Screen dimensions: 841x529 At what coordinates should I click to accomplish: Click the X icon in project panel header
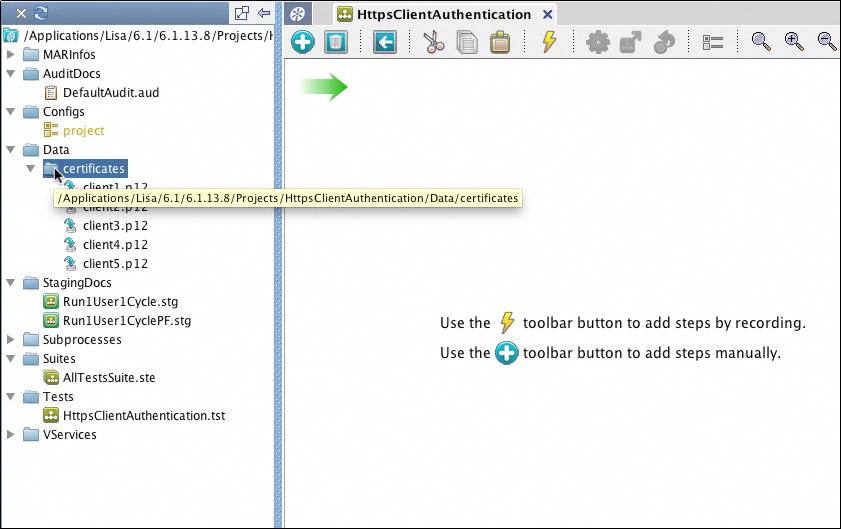tap(21, 13)
